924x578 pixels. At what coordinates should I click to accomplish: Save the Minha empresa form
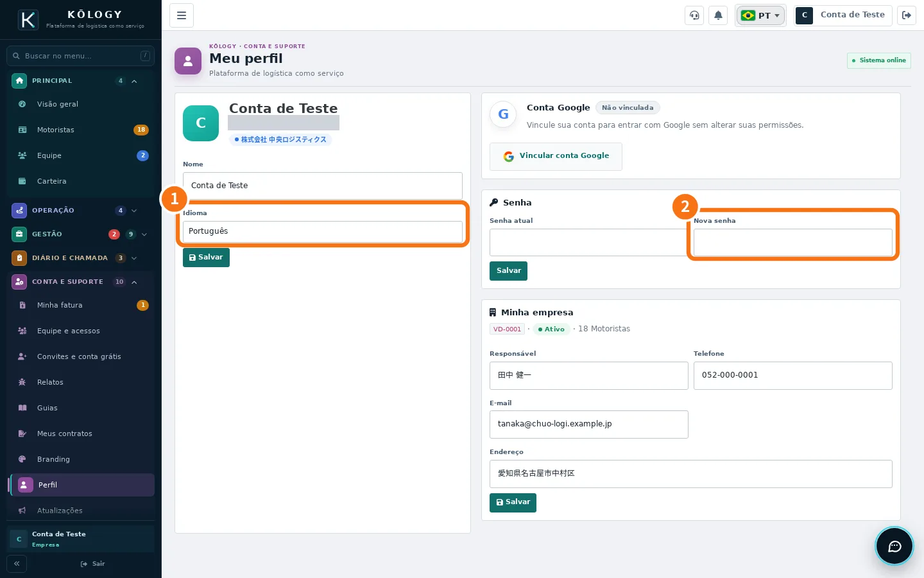(513, 502)
